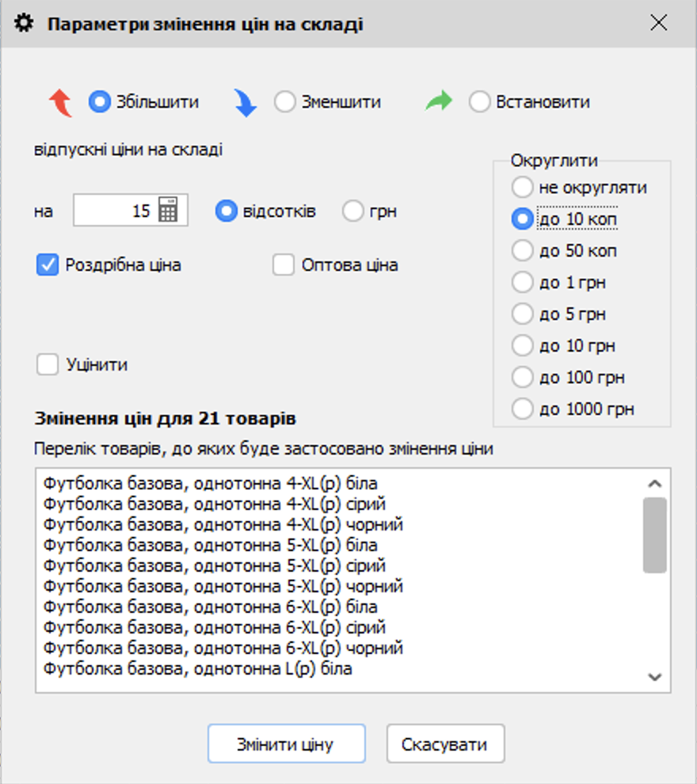Enable the Оптова ціна checkbox
The image size is (697, 784).
(x=283, y=265)
